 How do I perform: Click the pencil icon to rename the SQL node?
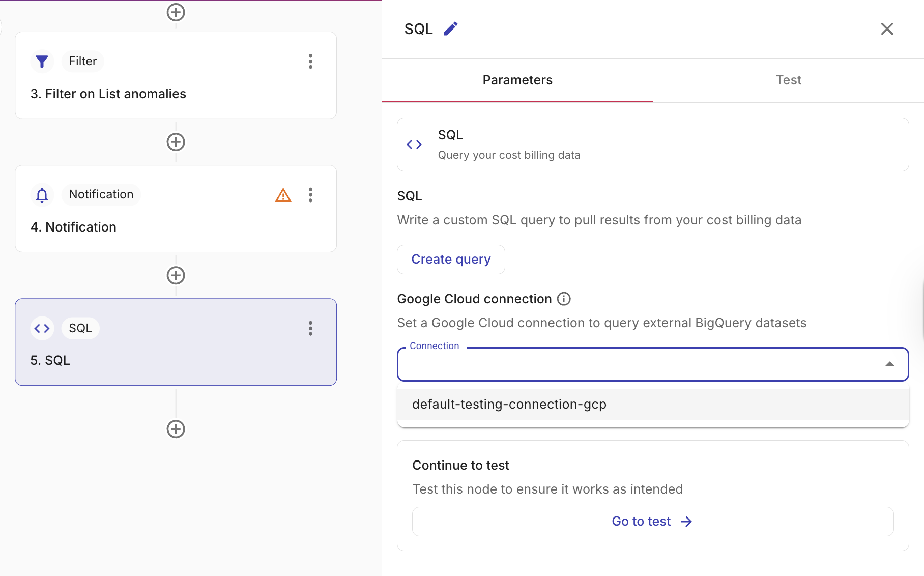click(450, 28)
